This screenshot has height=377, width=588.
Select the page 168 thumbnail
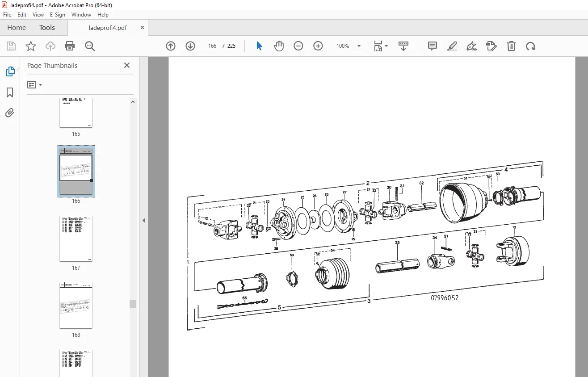[x=76, y=306]
